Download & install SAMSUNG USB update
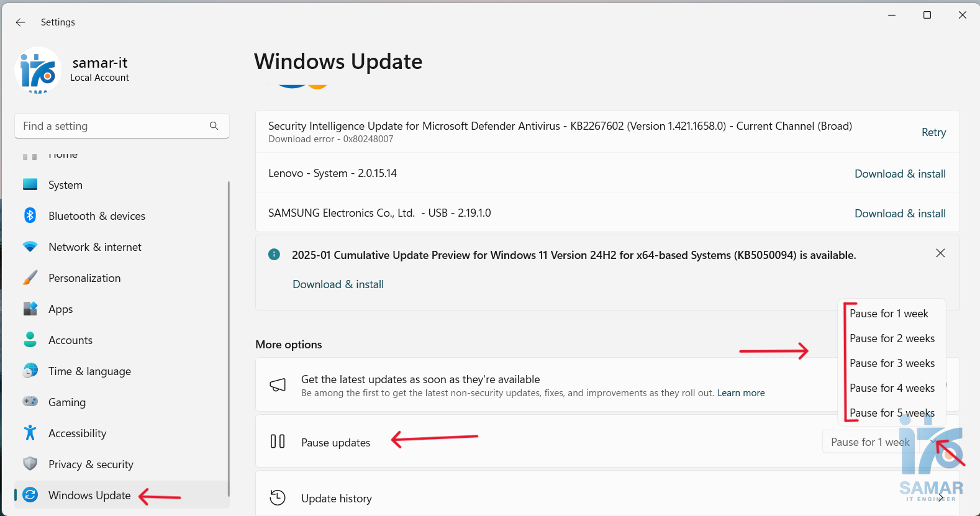This screenshot has width=980, height=516. [900, 214]
